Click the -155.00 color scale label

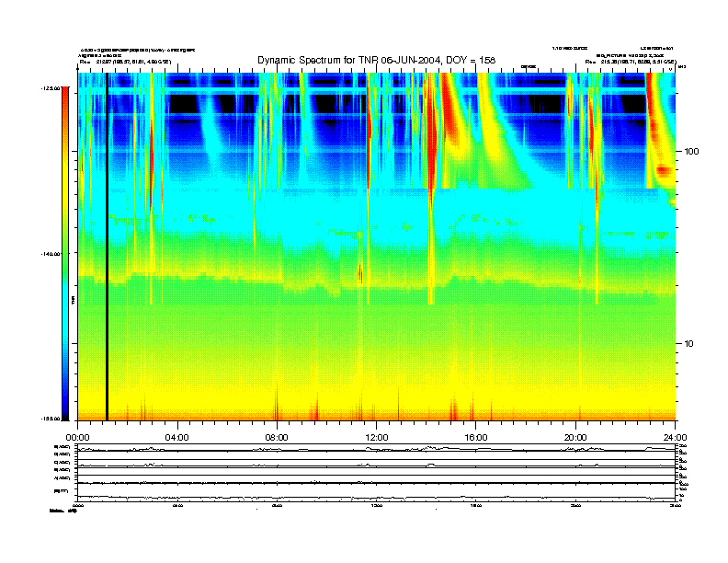(51, 419)
